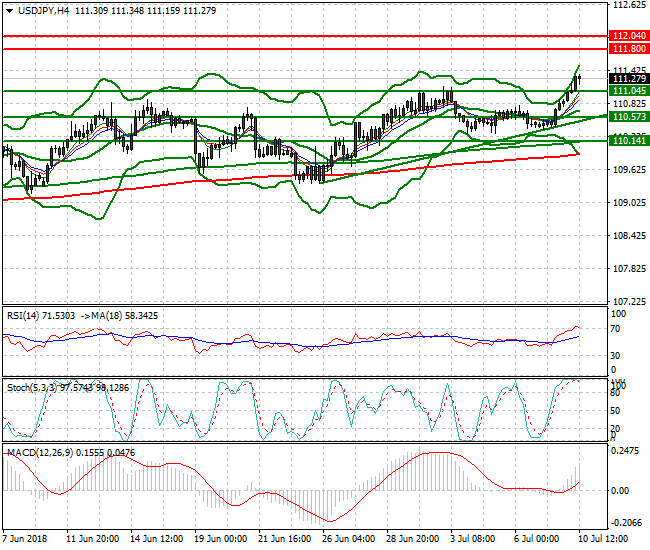Click the 10 Jul 12:00 time axis label
650x550 pixels.
[603, 539]
